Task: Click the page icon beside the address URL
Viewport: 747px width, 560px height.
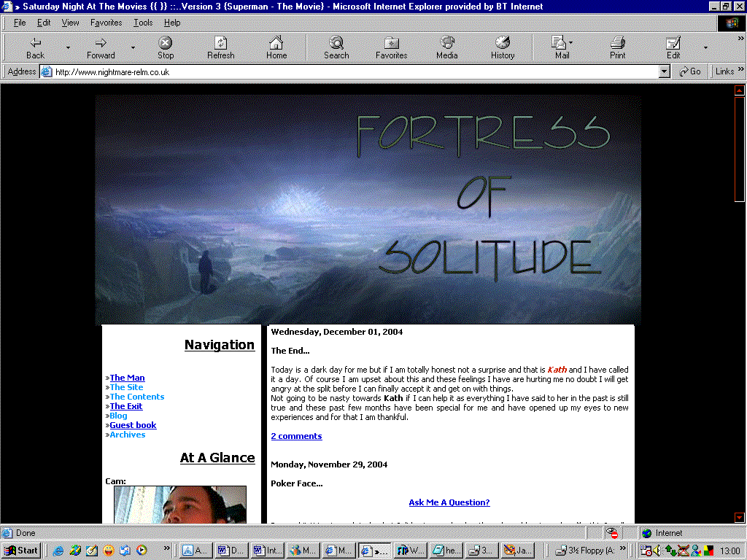Action: pyautogui.click(x=46, y=72)
